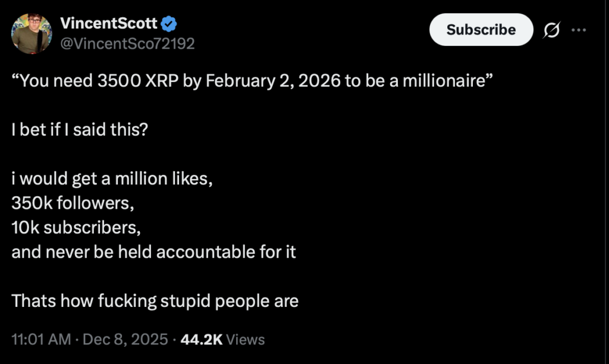Open the 44.2K Views analytics link

click(221, 339)
